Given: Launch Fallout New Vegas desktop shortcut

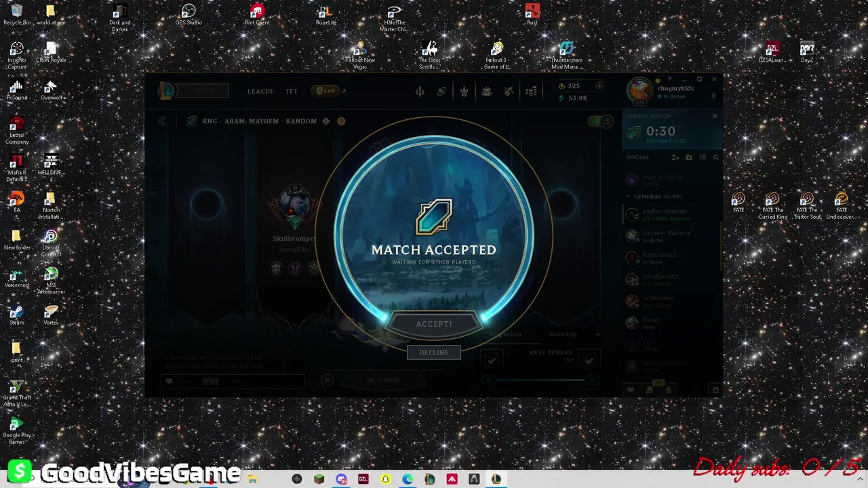Looking at the screenshot, I should click(360, 54).
